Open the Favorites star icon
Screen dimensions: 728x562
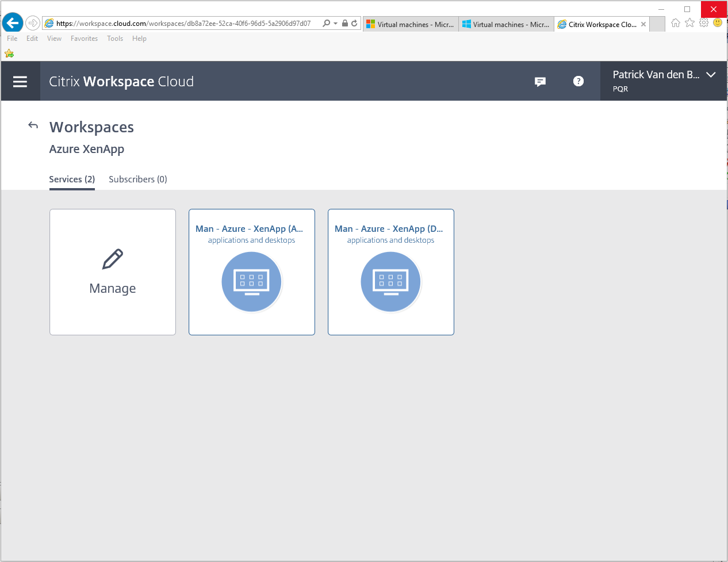click(x=690, y=23)
